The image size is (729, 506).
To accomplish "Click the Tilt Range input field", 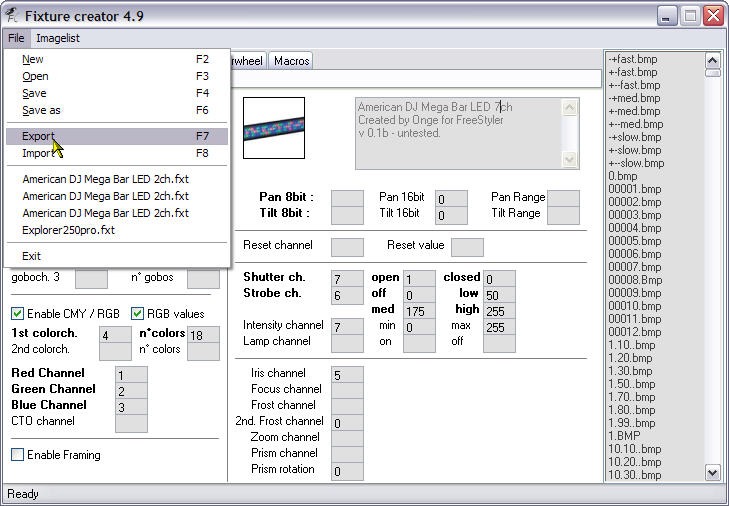I will pyautogui.click(x=563, y=215).
